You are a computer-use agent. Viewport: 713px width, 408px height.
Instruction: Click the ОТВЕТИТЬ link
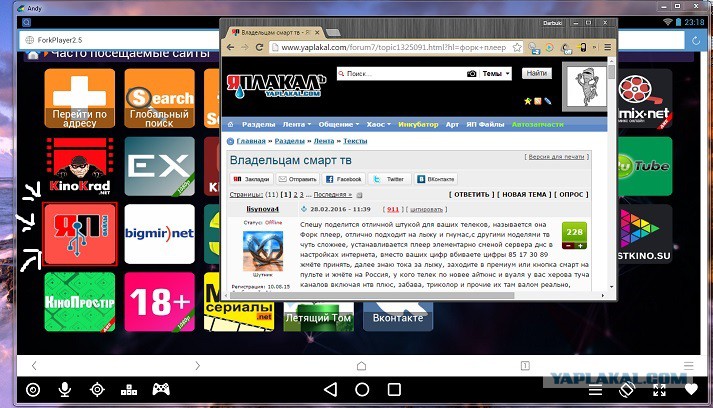(x=471, y=194)
